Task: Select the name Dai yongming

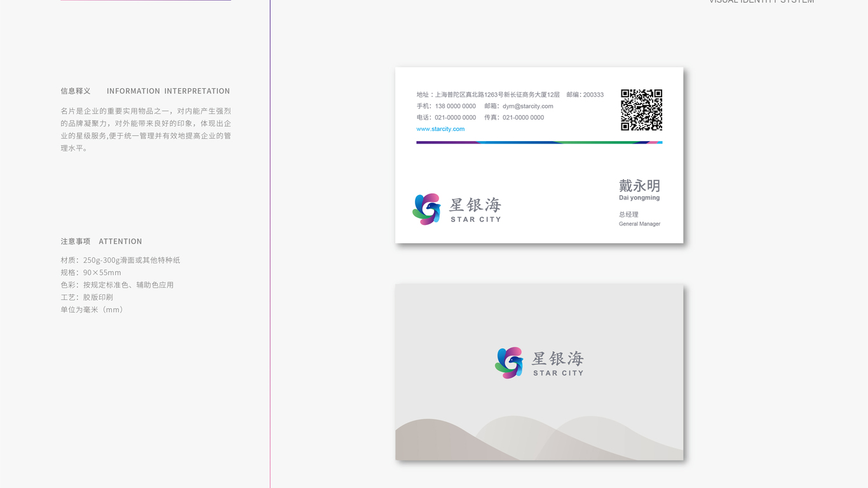Action: point(639,198)
